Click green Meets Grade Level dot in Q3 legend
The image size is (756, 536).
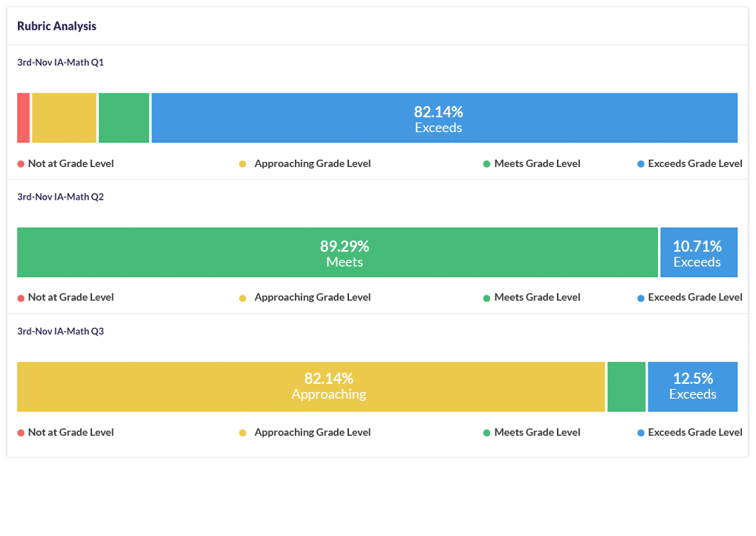tap(487, 433)
